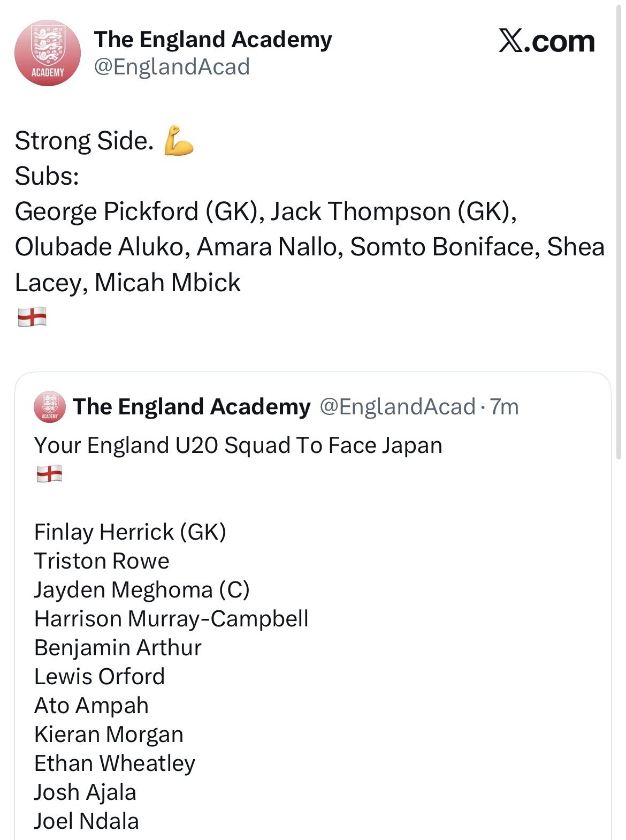Click the 7m timestamp on the quoted tweet
The image size is (626, 840).
505,407
